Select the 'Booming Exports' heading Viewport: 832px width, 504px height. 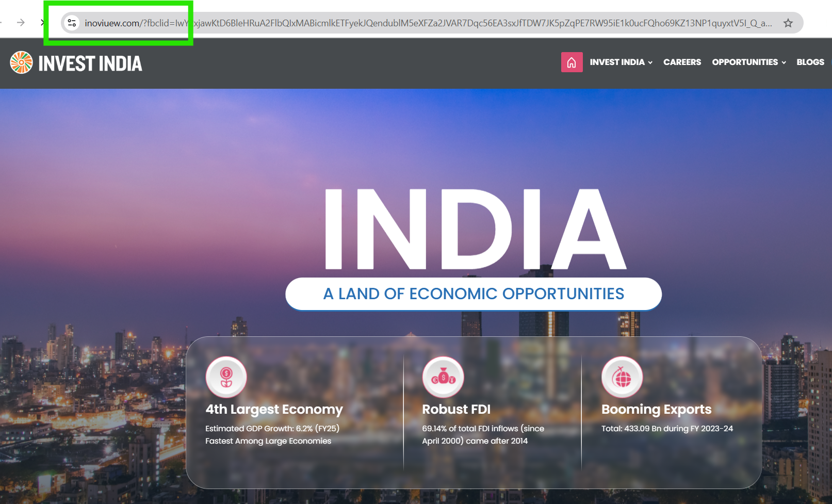(656, 410)
